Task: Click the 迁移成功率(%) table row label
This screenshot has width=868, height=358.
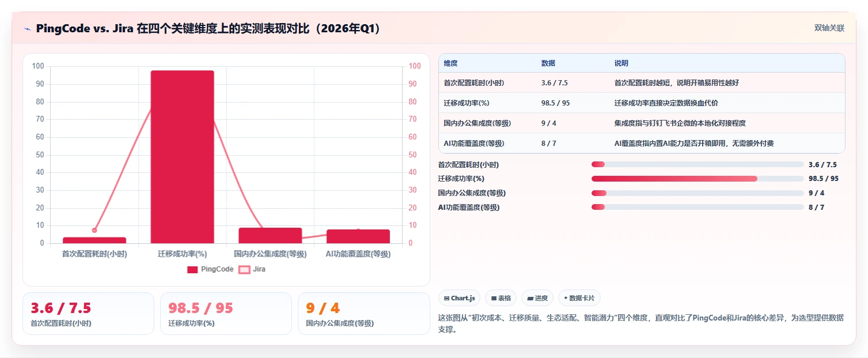Action: 467,103
